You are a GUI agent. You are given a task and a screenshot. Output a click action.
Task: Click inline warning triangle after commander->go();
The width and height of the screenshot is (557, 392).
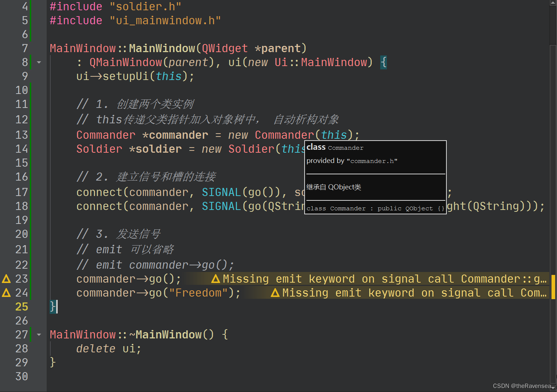(216, 279)
